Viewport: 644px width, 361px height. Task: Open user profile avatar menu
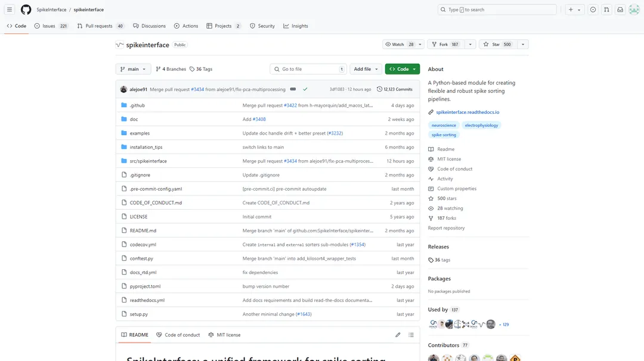click(x=634, y=10)
